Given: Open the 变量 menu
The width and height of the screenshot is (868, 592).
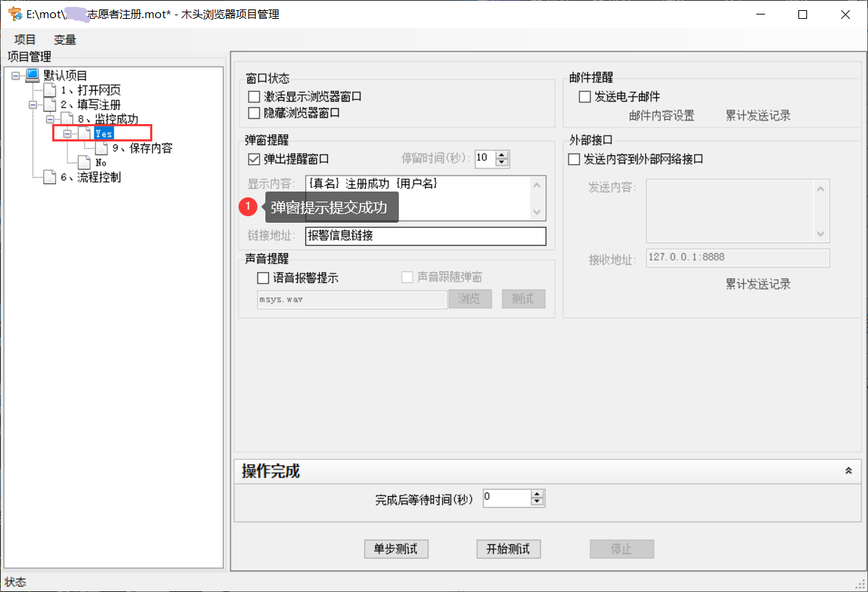Looking at the screenshot, I should [65, 39].
